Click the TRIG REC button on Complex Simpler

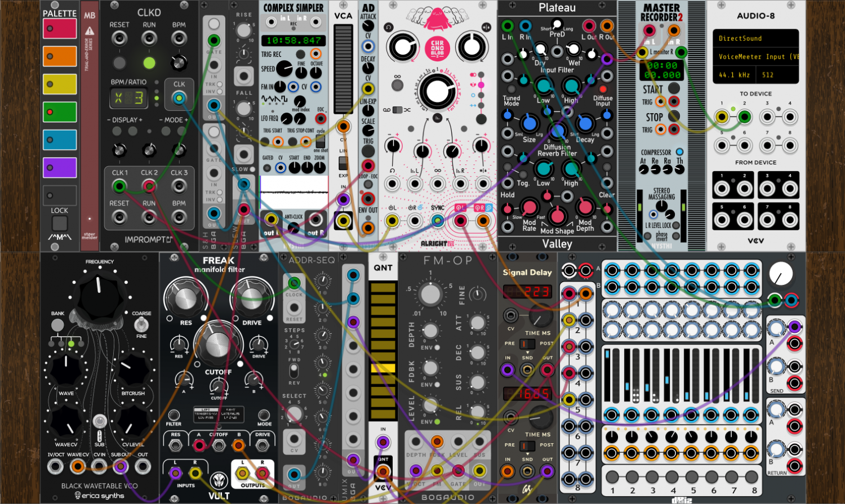tap(301, 55)
